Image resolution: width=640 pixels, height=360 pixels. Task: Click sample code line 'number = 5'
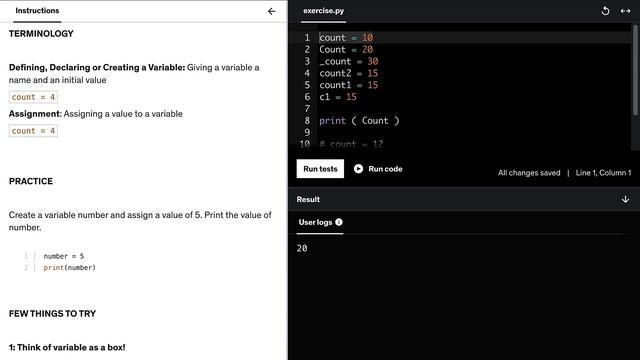pos(64,256)
